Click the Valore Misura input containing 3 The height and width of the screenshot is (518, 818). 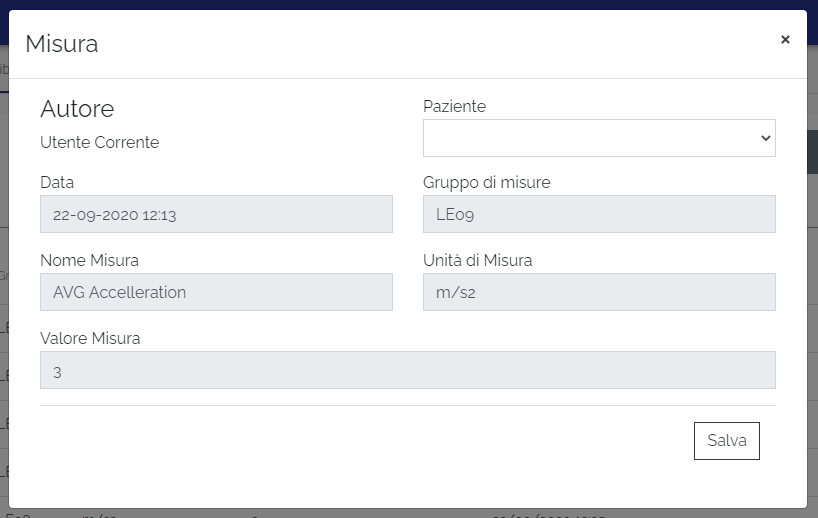(x=407, y=370)
